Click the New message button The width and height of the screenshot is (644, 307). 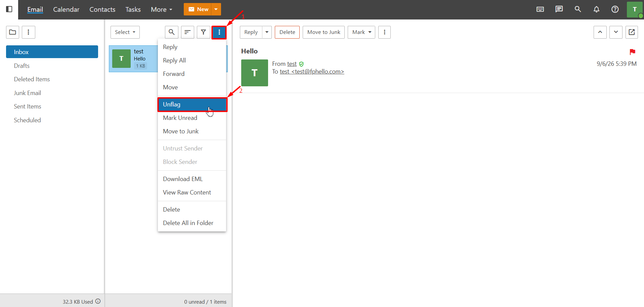[198, 9]
